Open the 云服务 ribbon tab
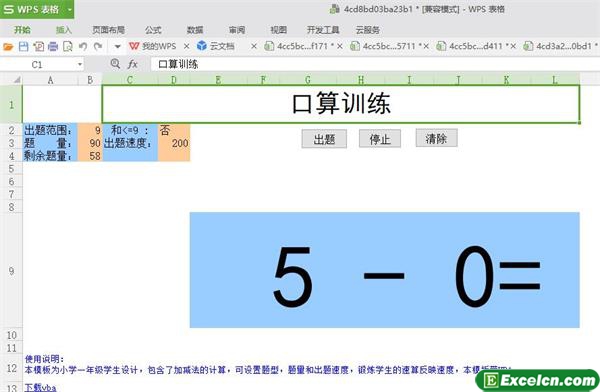 [367, 30]
